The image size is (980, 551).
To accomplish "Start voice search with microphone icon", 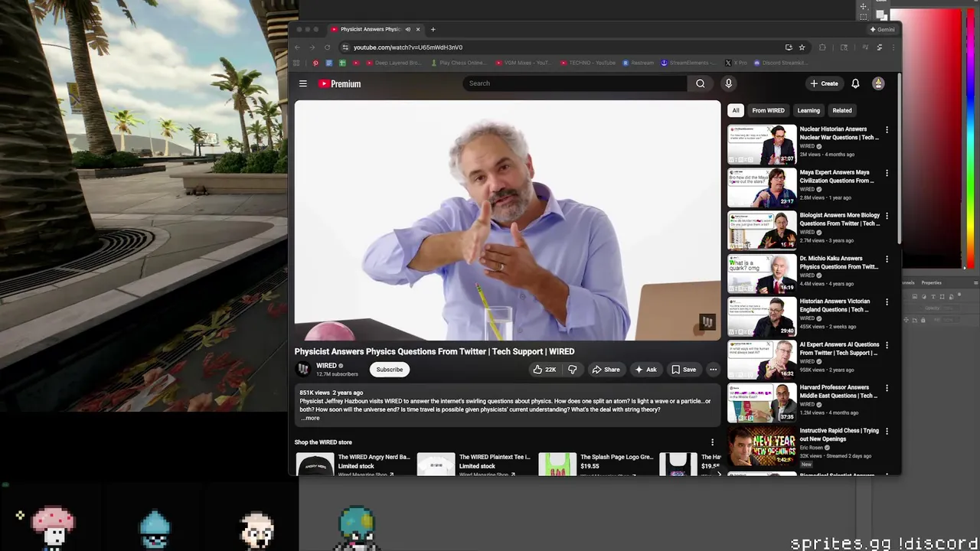I will click(728, 83).
